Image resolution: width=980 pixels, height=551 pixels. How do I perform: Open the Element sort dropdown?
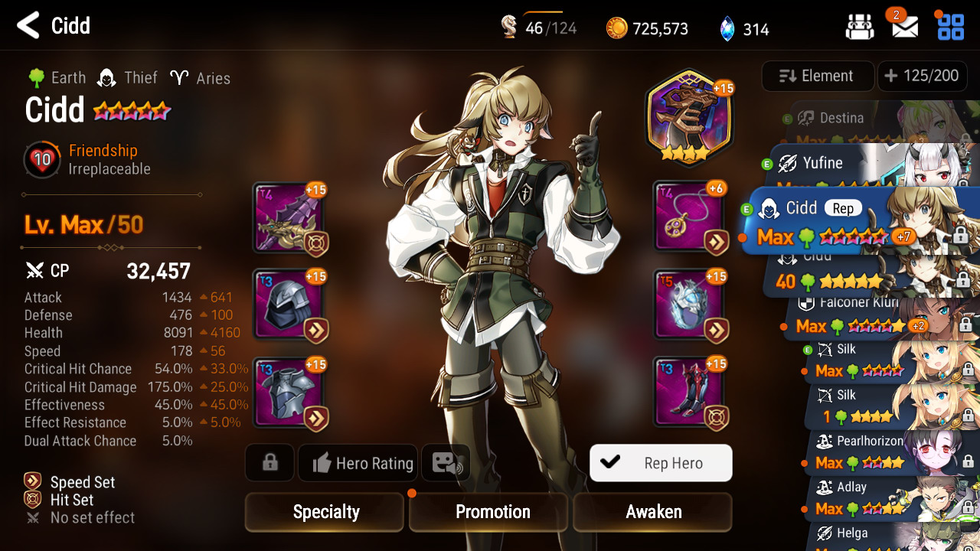coord(818,76)
